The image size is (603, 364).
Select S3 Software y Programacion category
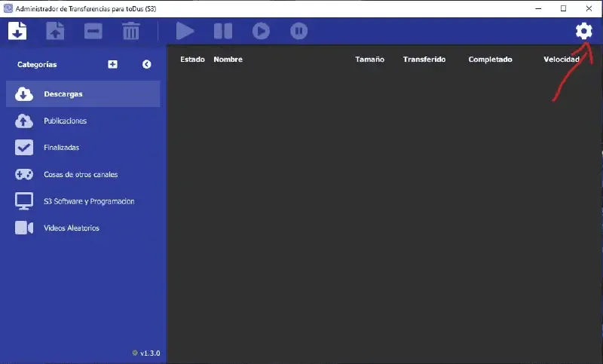click(83, 201)
